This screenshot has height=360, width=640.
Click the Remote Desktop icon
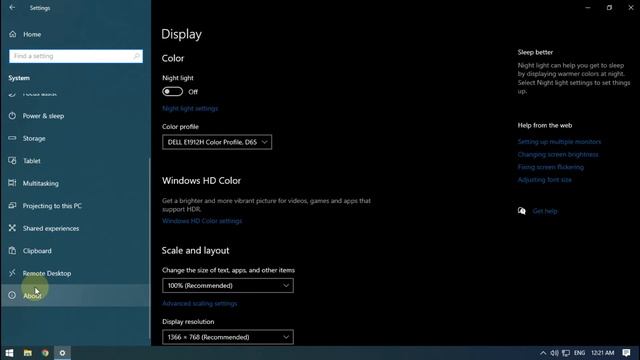tap(12, 273)
